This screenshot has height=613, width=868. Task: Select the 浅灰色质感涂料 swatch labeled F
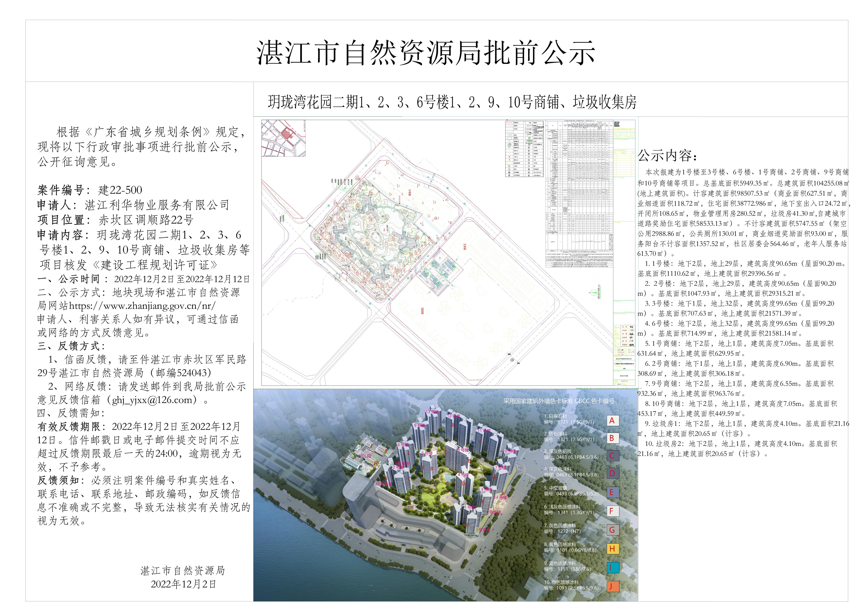coord(613,511)
